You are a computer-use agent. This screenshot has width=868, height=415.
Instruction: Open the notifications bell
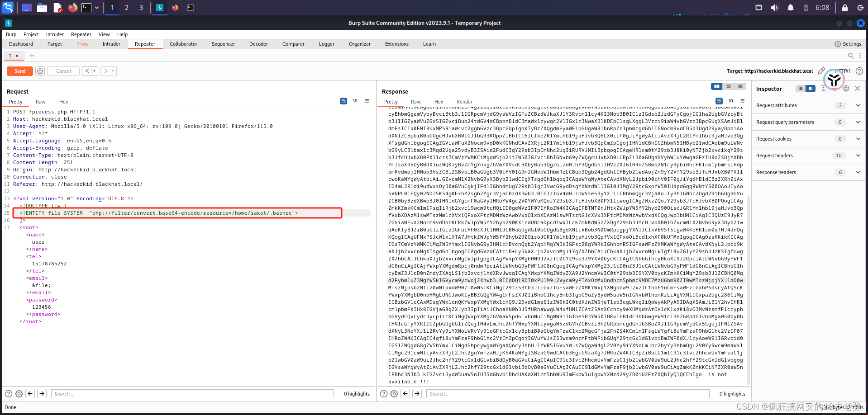click(791, 8)
